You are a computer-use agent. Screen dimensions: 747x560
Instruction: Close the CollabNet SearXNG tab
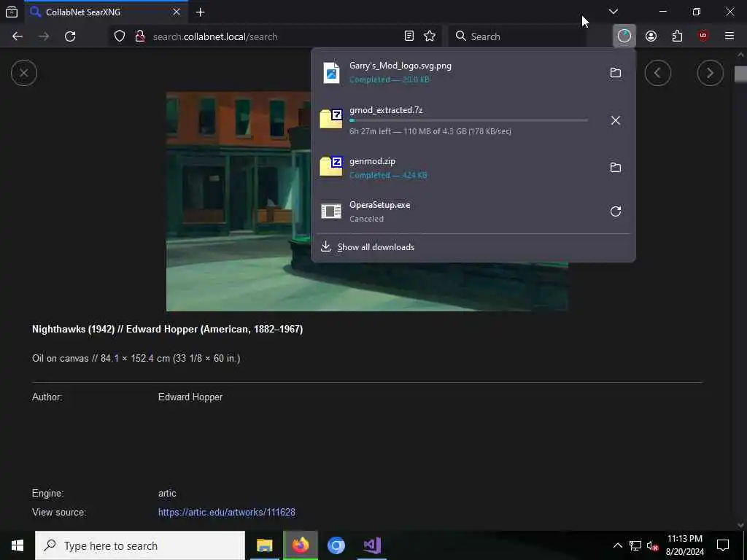click(x=177, y=12)
